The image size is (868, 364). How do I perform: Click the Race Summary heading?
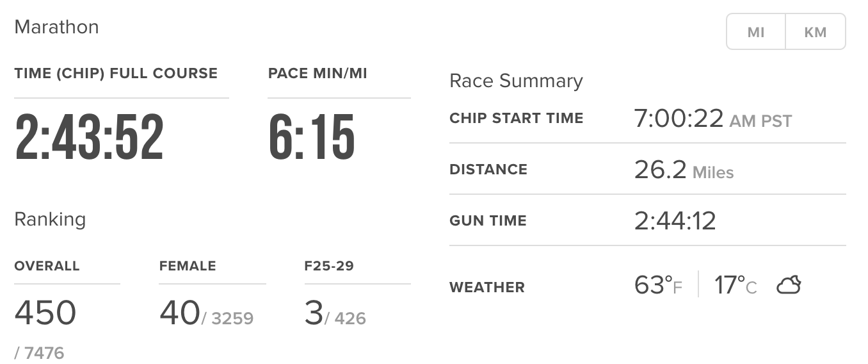point(516,81)
